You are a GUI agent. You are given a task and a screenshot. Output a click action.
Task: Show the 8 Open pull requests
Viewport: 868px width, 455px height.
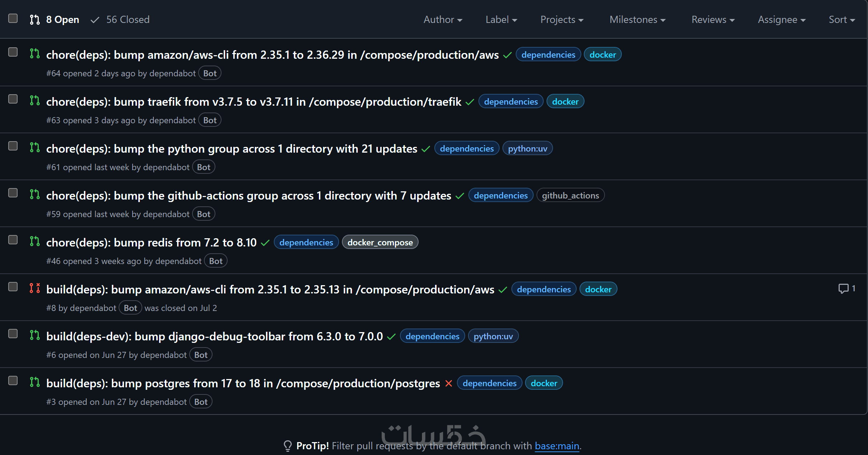[54, 20]
